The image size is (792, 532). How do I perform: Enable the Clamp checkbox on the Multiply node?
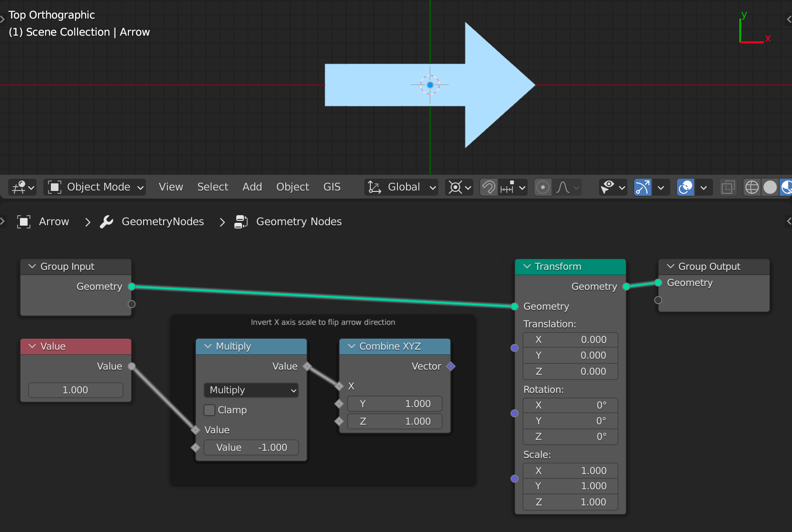tap(209, 410)
